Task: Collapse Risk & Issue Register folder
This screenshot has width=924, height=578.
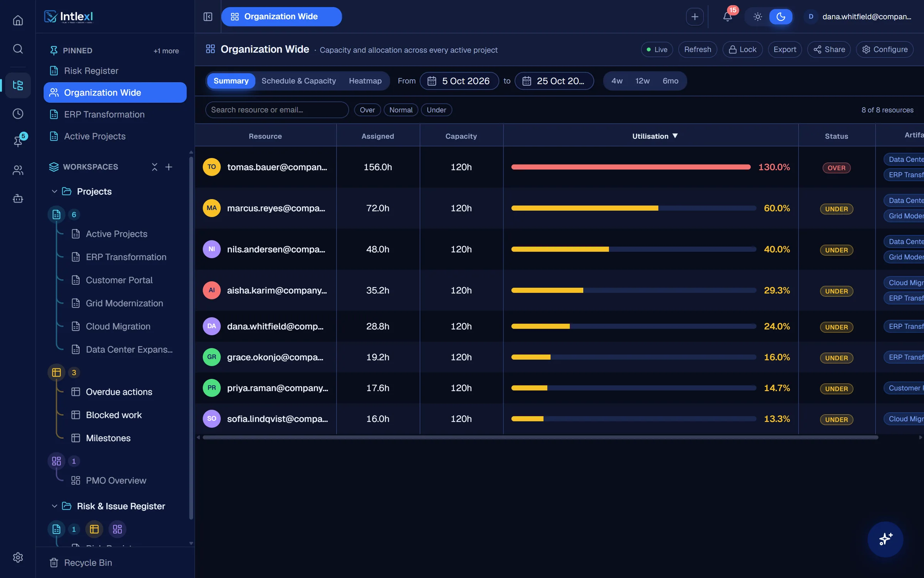Action: click(54, 506)
